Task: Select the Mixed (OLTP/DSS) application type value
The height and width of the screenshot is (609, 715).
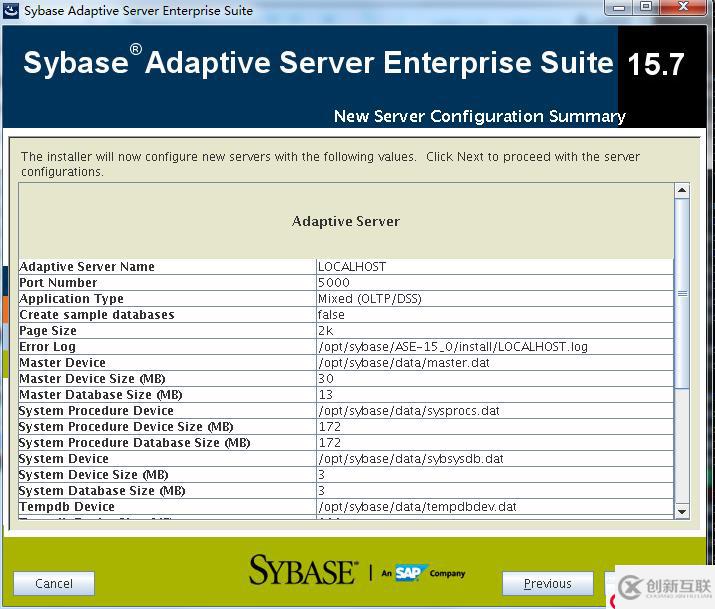Action: (x=370, y=299)
